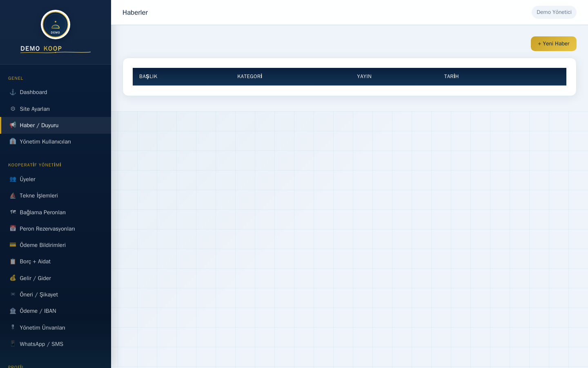Click the clipboard icon beside Borç + Aidat
The width and height of the screenshot is (588, 368).
coord(13,261)
